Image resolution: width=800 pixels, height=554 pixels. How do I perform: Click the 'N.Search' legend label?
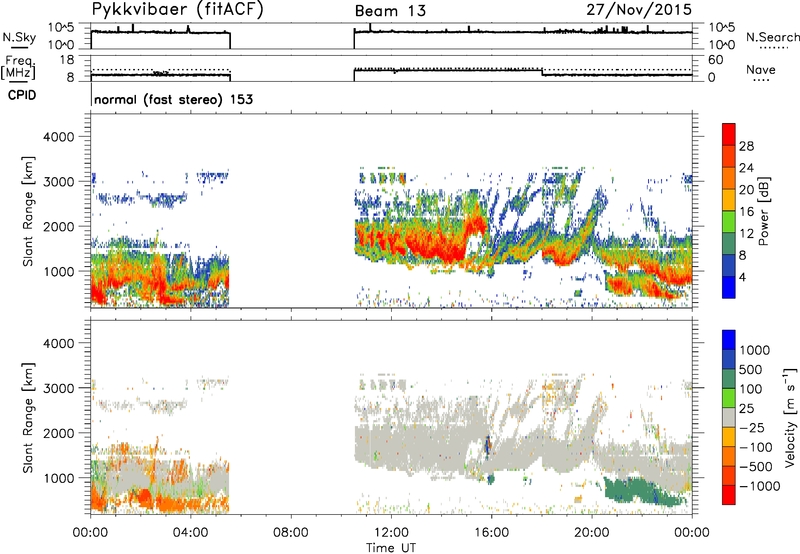click(772, 37)
